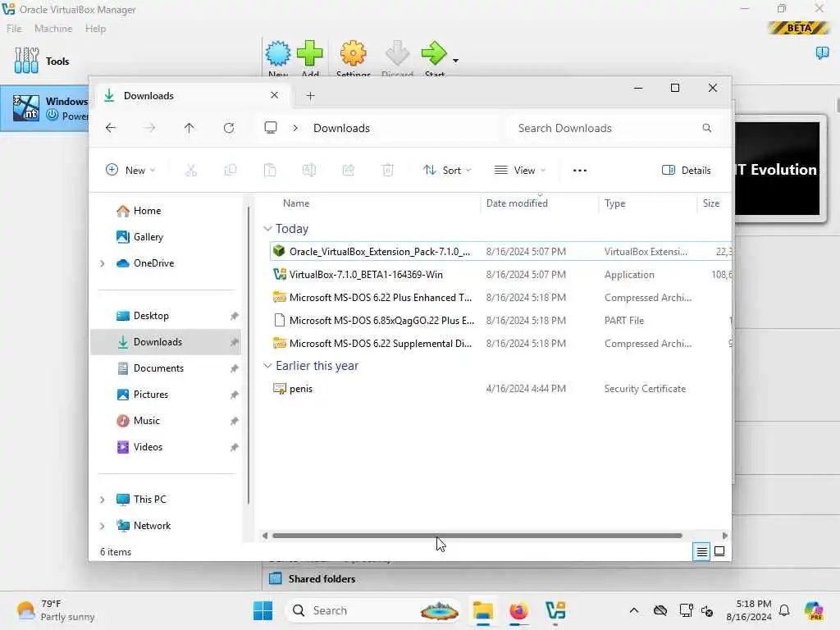Sort by the Type column header
Image resolution: width=840 pixels, height=630 pixels.
pyautogui.click(x=614, y=203)
